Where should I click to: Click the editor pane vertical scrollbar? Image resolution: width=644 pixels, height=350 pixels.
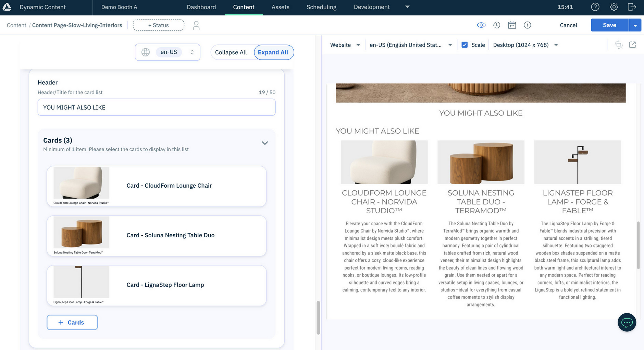click(318, 318)
